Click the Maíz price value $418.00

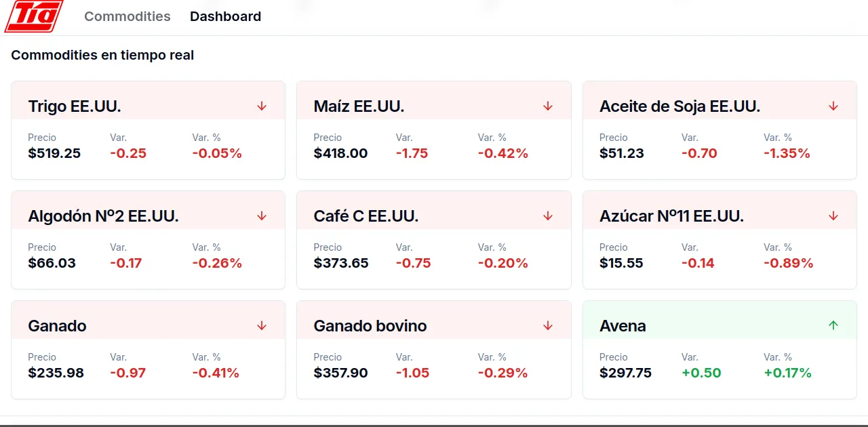coord(340,153)
